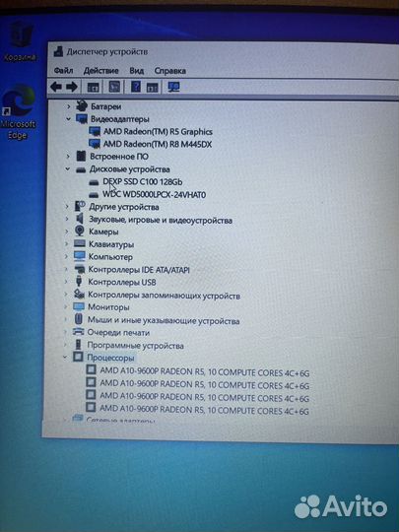The height and width of the screenshot is (532, 399).
Task: Expand the Камеры category
Action: point(67,232)
